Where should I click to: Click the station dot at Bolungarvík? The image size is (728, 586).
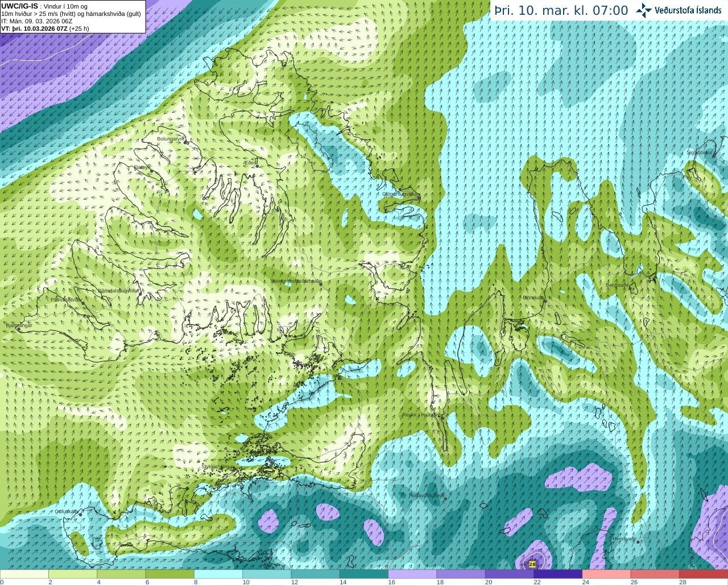pos(186,142)
